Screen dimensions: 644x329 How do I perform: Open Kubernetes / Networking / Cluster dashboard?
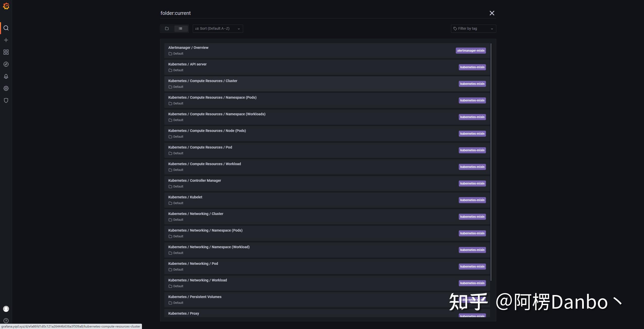[327, 217]
